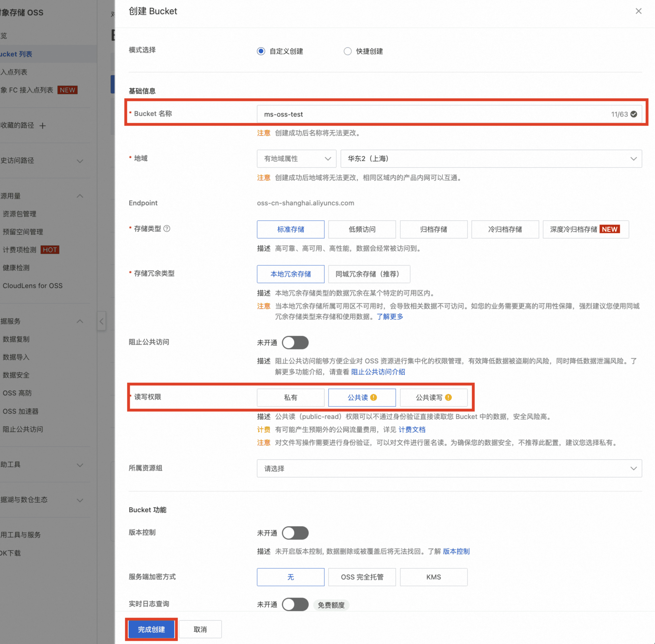655x644 pixels.
Task: Close the 创建 Bucket dialog
Action: [638, 11]
